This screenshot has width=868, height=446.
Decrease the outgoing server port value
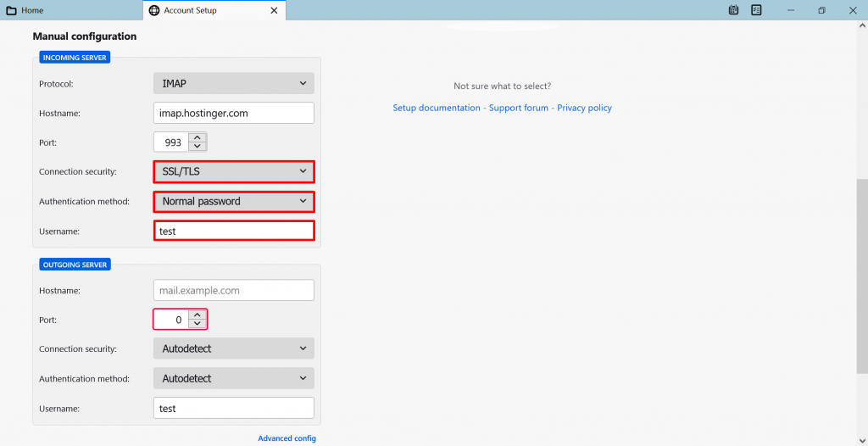pos(198,324)
